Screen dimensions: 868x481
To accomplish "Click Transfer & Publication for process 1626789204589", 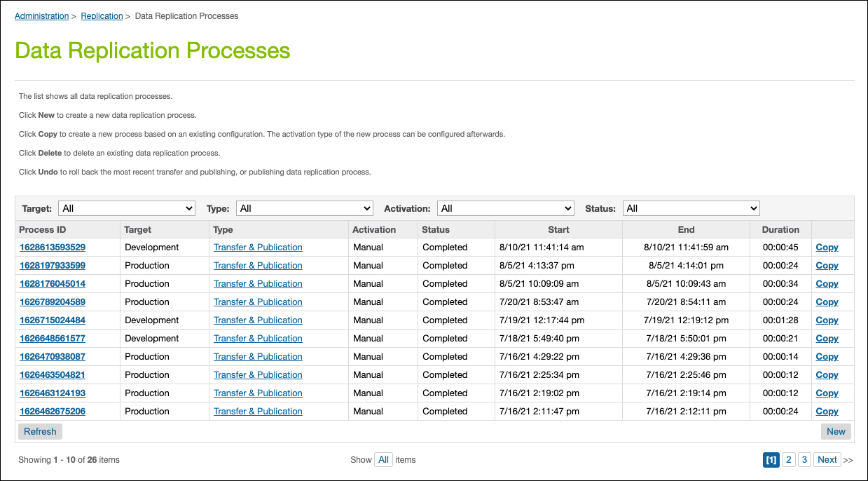I will point(258,302).
